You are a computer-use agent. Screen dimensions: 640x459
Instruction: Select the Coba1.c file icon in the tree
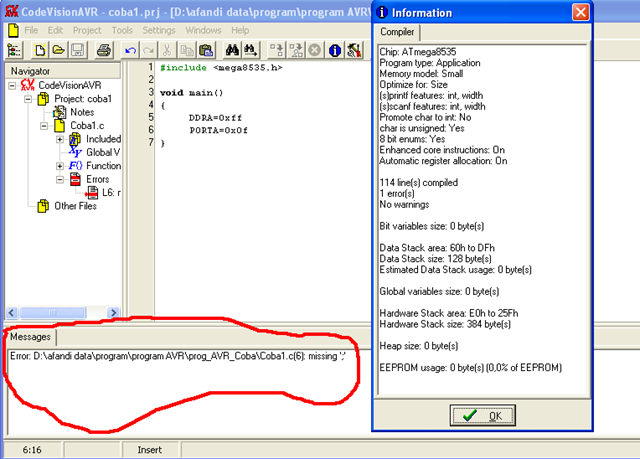click(60, 125)
